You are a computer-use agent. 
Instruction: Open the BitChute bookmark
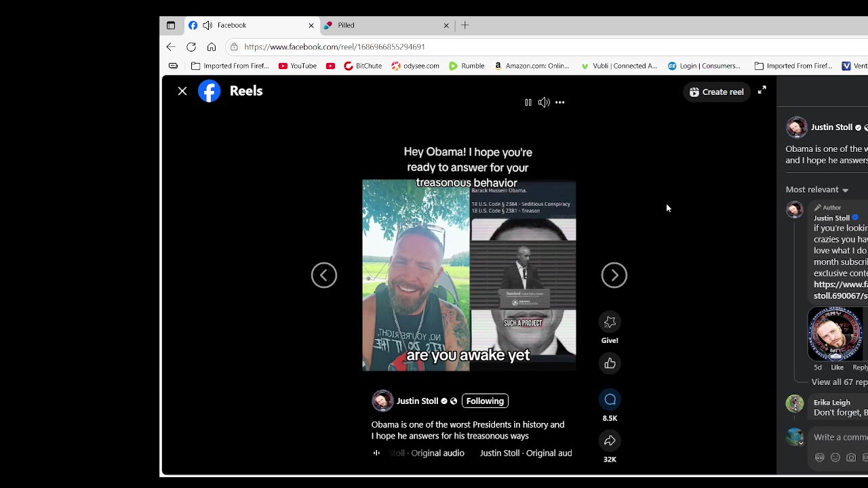click(363, 66)
